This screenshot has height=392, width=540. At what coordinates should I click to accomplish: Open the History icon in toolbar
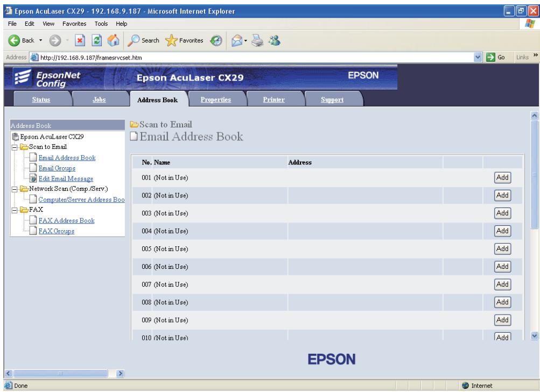click(x=216, y=40)
